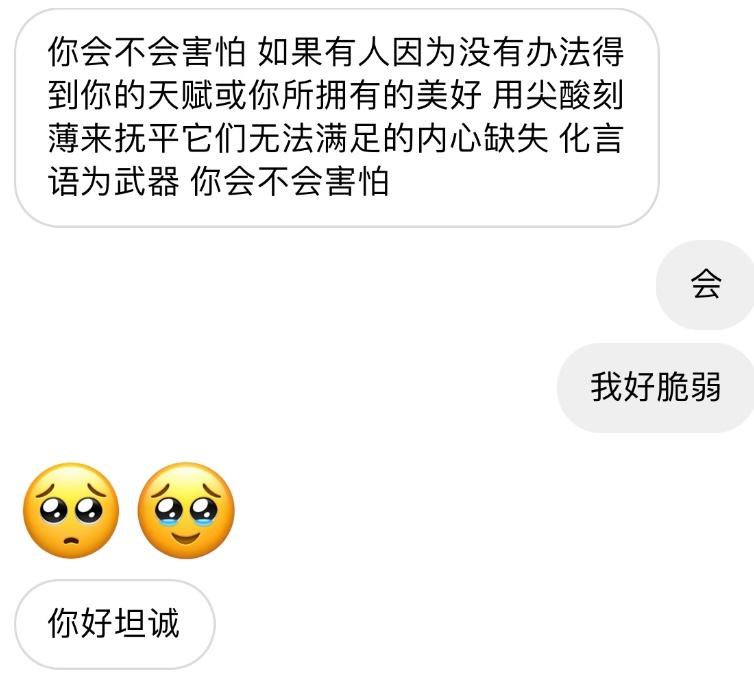Click the word 坦诚 in the bottom bubble
Screen dimensions: 754x678
pyautogui.click(x=147, y=624)
